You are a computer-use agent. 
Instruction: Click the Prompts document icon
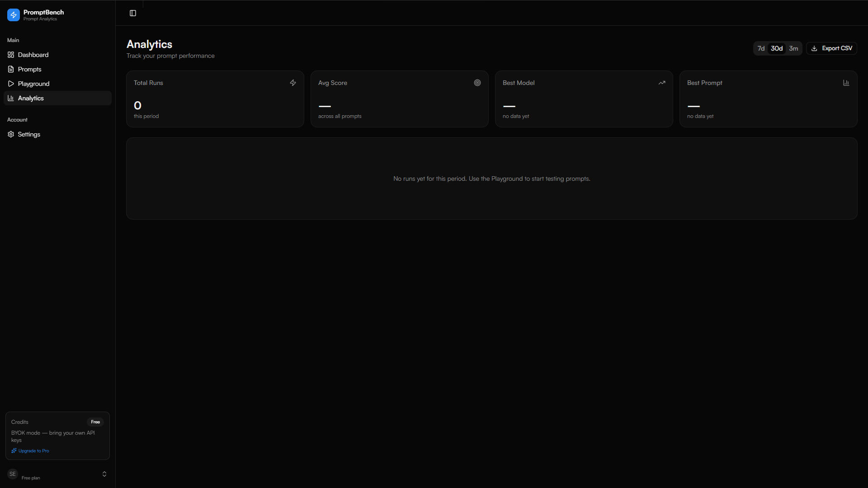coord(10,69)
